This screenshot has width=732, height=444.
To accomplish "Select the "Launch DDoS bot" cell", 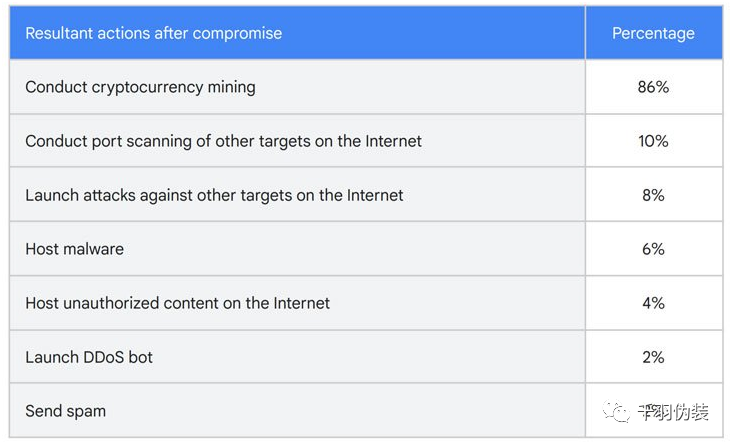I will tap(297, 357).
